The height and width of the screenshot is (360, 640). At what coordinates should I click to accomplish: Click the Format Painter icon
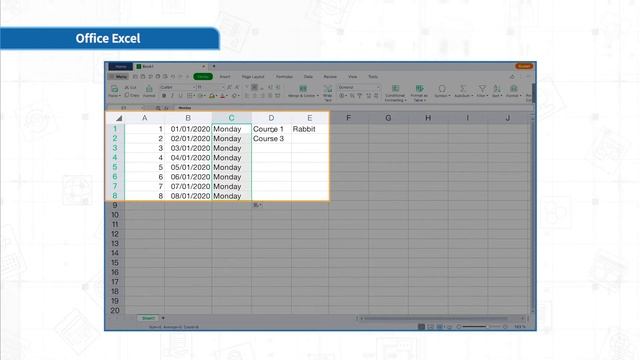149,89
